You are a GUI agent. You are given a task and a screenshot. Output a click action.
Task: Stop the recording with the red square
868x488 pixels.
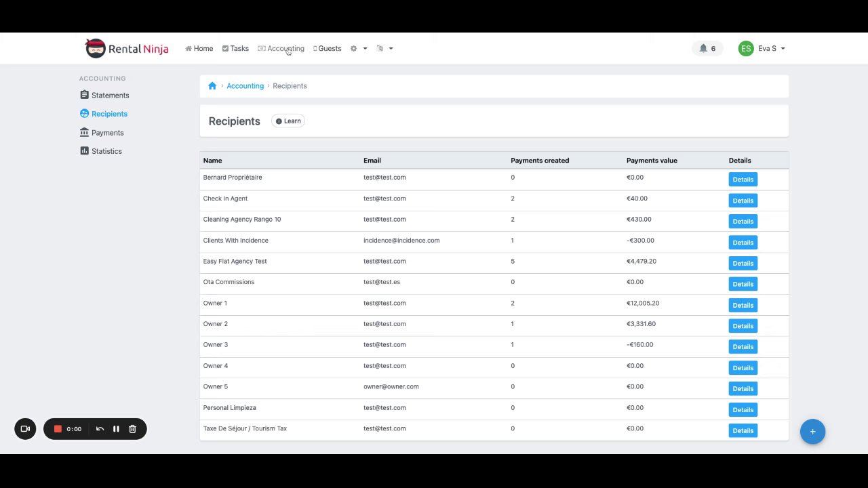[58, 429]
